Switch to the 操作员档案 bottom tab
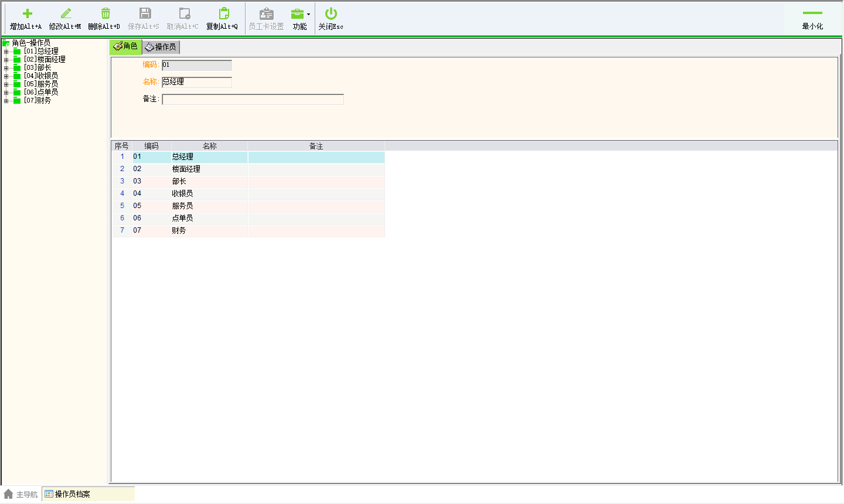This screenshot has width=844, height=504. click(x=89, y=494)
